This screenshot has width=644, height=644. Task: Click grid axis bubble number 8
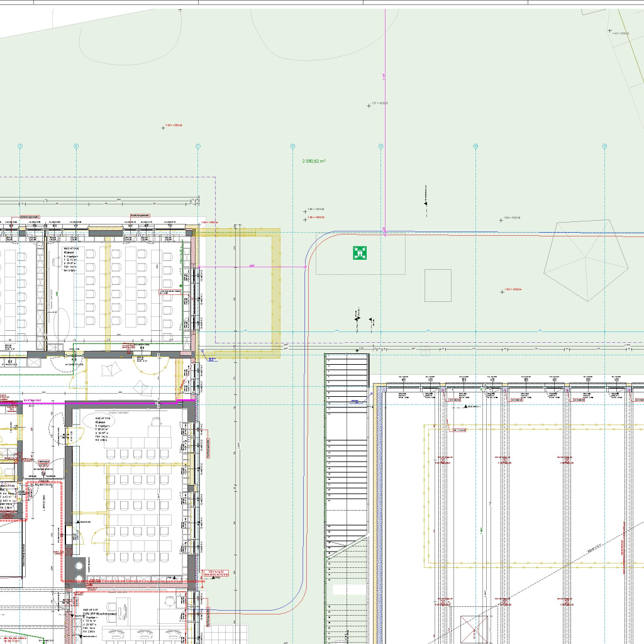(x=292, y=147)
